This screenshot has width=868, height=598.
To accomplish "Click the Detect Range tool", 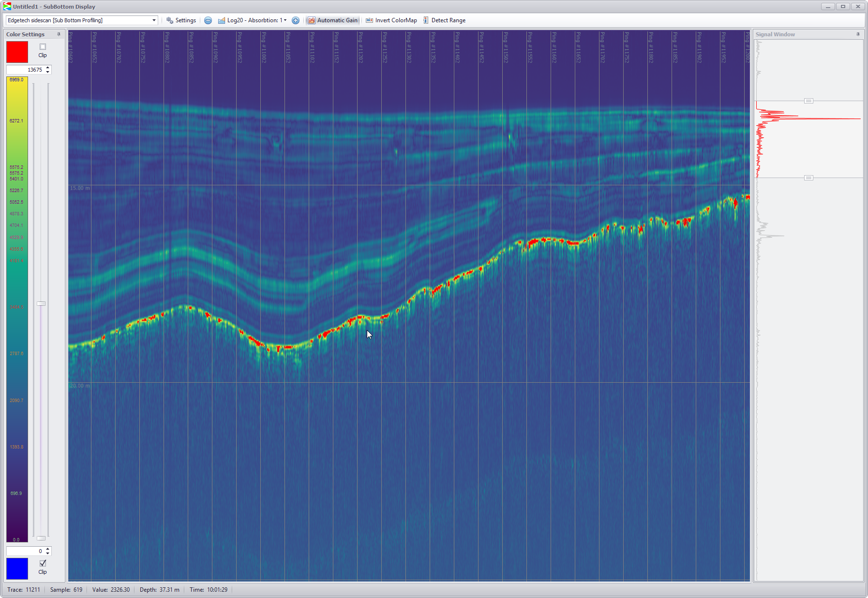I will click(x=444, y=20).
